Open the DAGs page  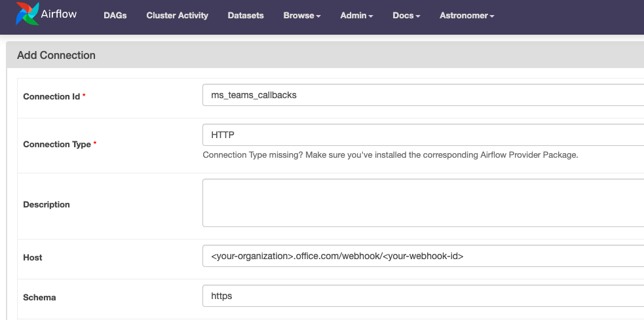pos(115,16)
